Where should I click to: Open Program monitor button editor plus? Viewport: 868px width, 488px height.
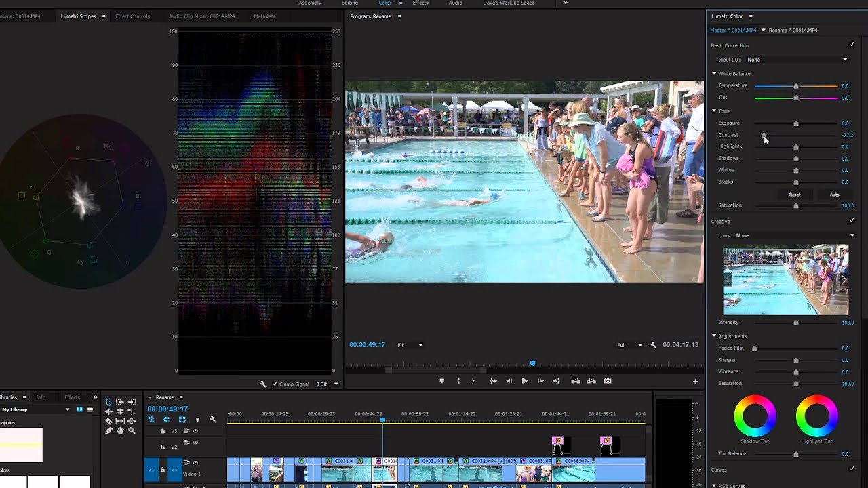point(695,382)
